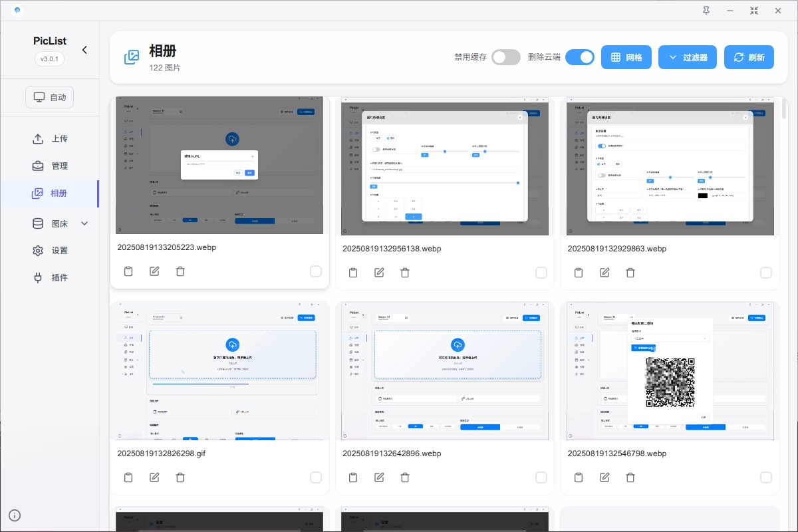Open thumbnail of 20250819132546798.webp
798x532 pixels.
click(x=670, y=370)
